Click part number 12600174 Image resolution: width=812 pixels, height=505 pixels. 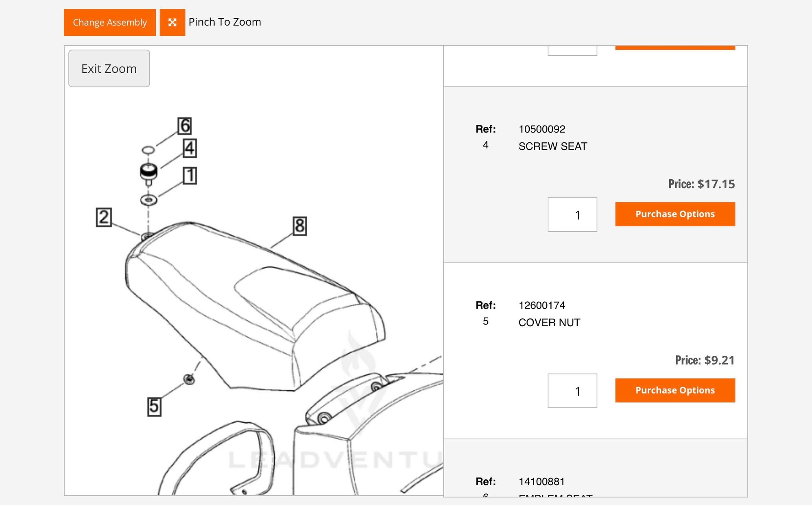coord(541,305)
